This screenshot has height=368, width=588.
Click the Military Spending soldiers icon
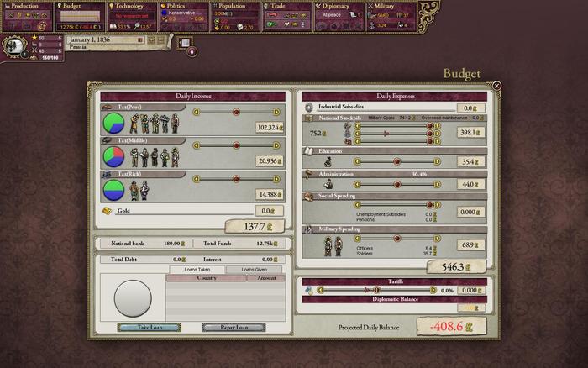(x=333, y=246)
